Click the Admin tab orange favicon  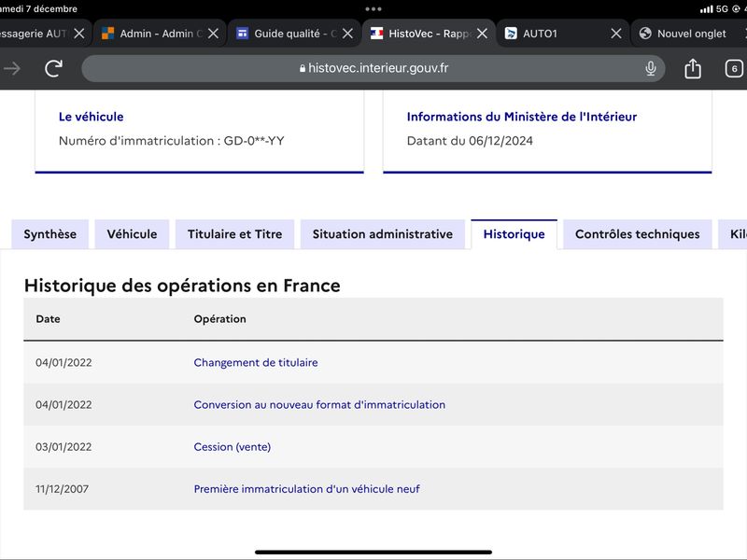pos(108,34)
